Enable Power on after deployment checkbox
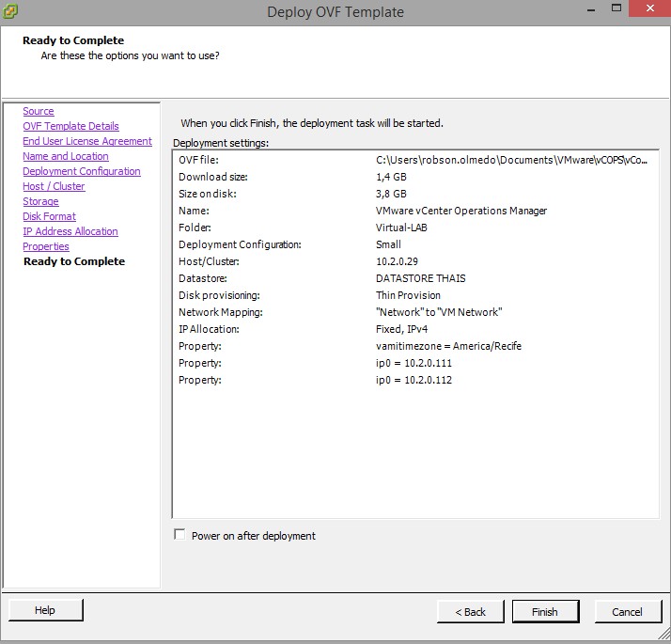 [x=179, y=535]
